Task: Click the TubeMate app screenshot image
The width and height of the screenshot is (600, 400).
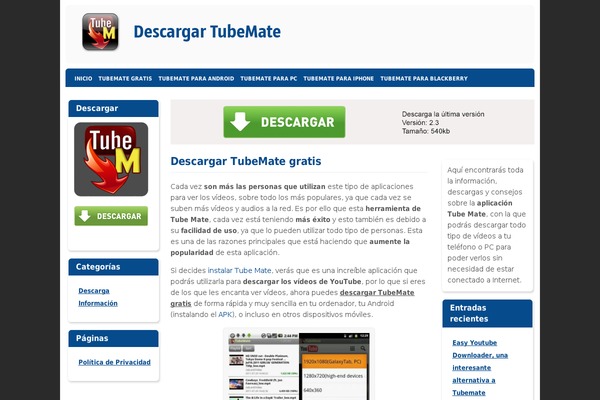Action: (x=298, y=366)
